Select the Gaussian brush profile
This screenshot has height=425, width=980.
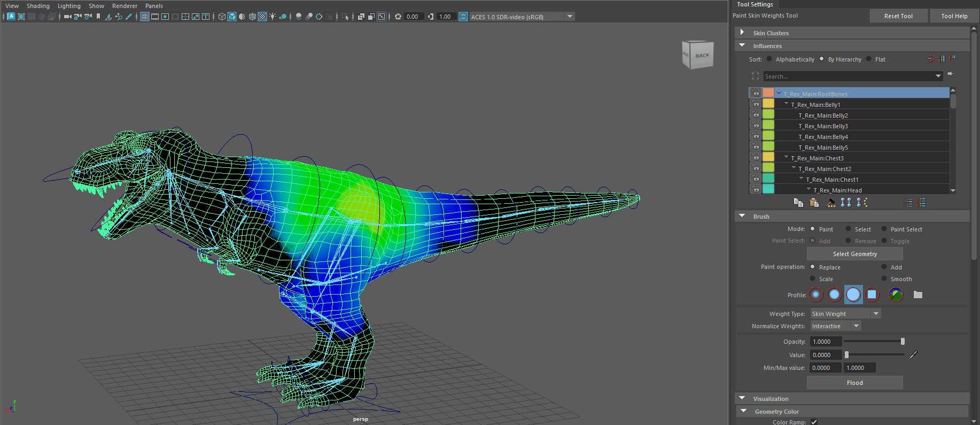coord(816,295)
